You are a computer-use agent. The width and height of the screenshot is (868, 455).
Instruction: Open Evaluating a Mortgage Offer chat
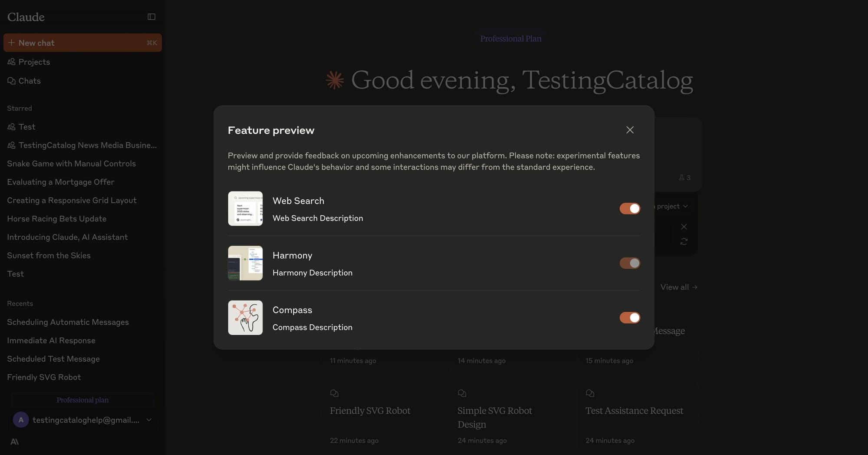82,182
